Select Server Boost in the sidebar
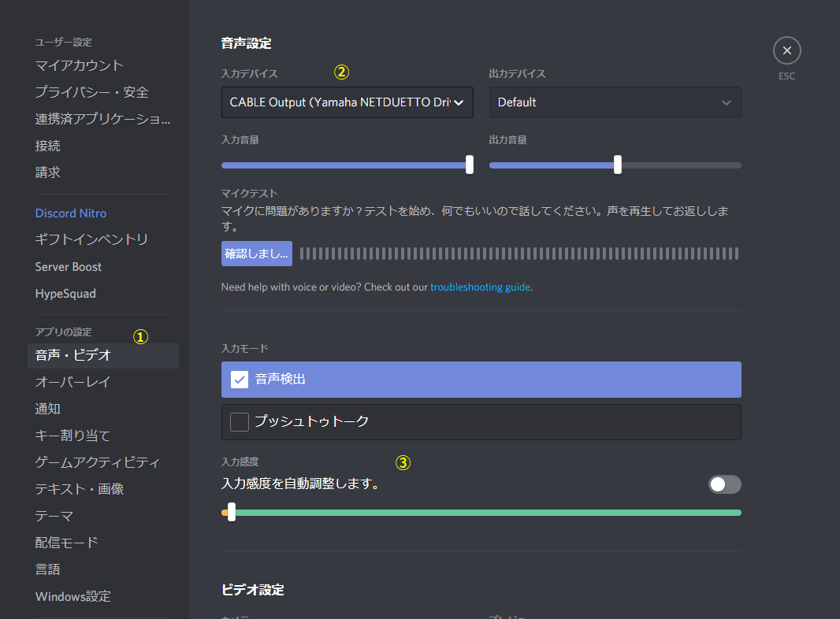Viewport: 840px width, 619px height. [68, 266]
